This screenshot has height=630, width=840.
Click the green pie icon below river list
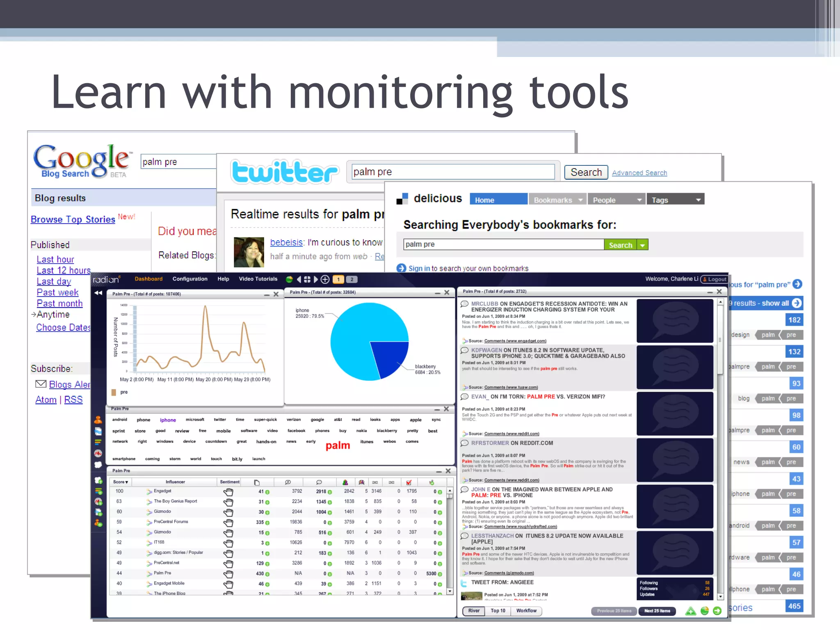point(705,611)
